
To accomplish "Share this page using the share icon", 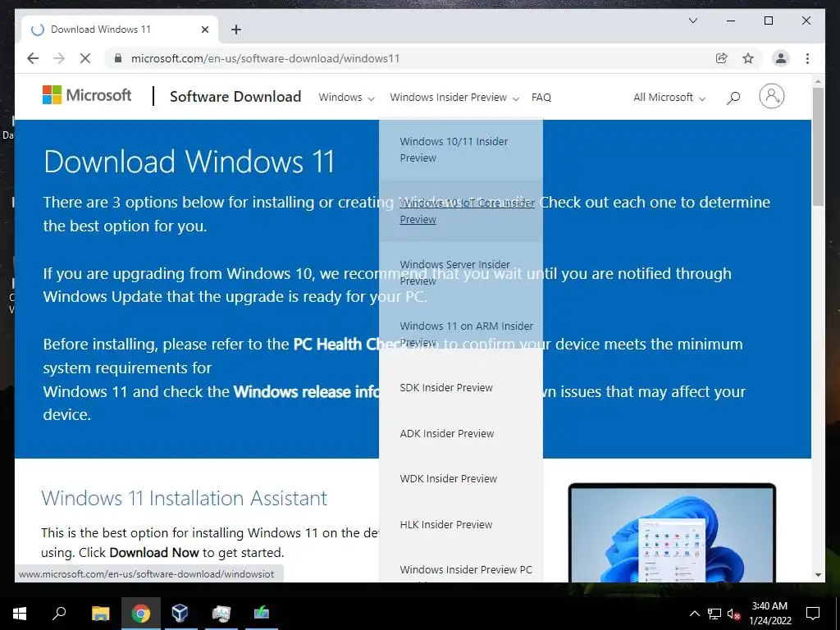I will click(722, 58).
